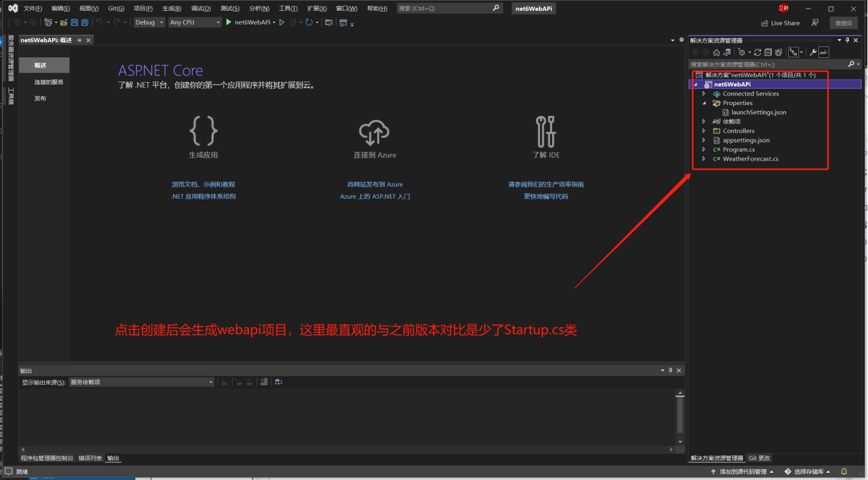The width and height of the screenshot is (868, 480).
Task: Start debugging net6WebAPi with green play
Action: point(229,22)
